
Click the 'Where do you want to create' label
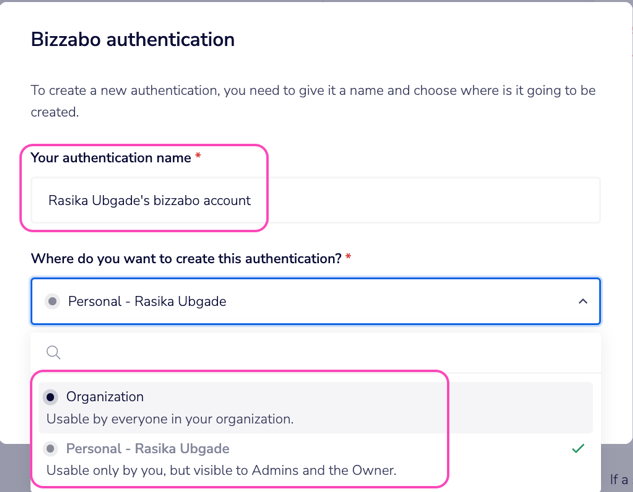tap(186, 258)
